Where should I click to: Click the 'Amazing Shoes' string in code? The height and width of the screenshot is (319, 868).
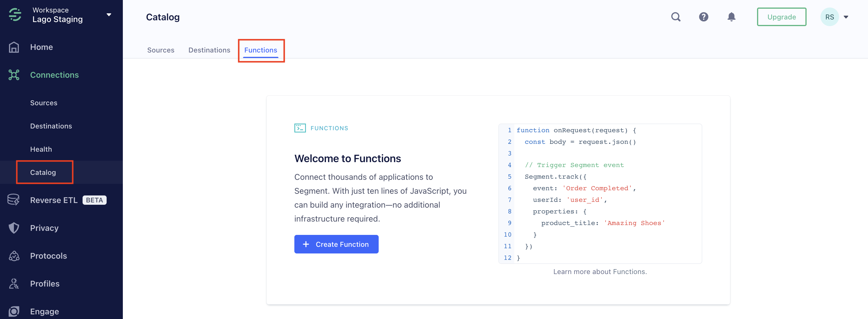point(634,223)
